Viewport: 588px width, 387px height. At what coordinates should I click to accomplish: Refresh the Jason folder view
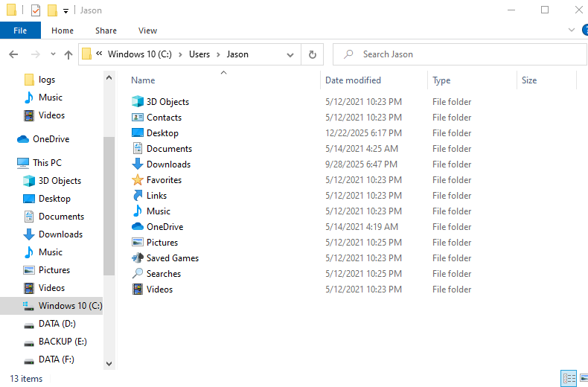pyautogui.click(x=312, y=55)
